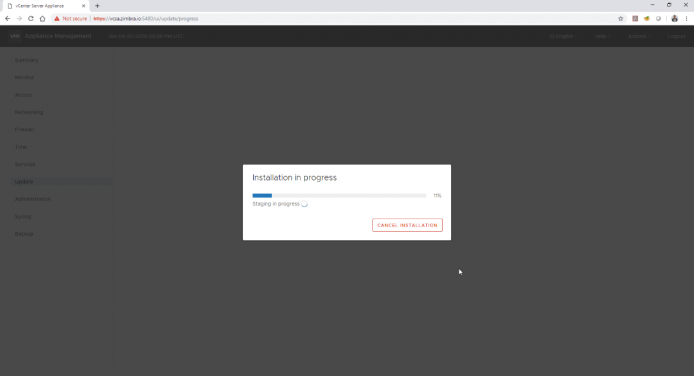Click the installation progress bar
The image size is (694, 376).
339,196
